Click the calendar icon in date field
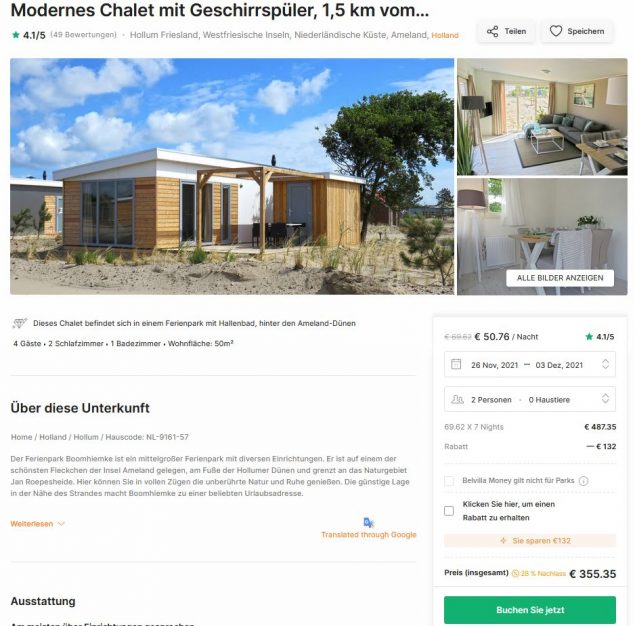The image size is (635, 626). pos(456,364)
